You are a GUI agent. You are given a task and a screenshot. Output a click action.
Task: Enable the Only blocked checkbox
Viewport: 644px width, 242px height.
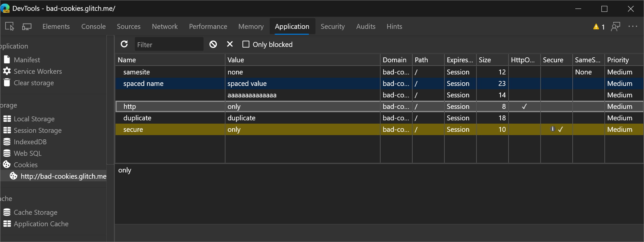pyautogui.click(x=246, y=44)
